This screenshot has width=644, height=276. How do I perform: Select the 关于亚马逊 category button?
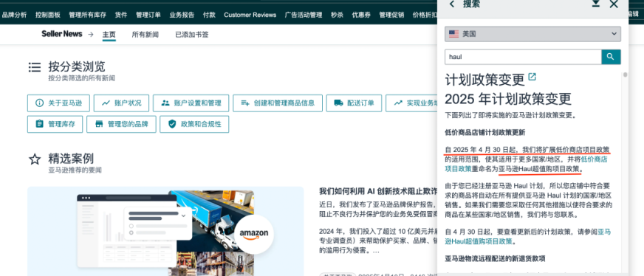click(58, 103)
